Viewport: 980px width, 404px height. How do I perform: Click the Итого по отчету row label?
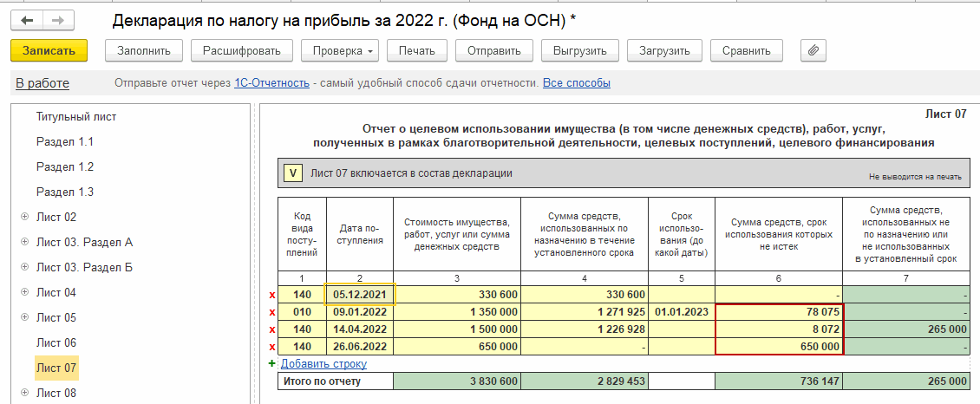coord(336,381)
